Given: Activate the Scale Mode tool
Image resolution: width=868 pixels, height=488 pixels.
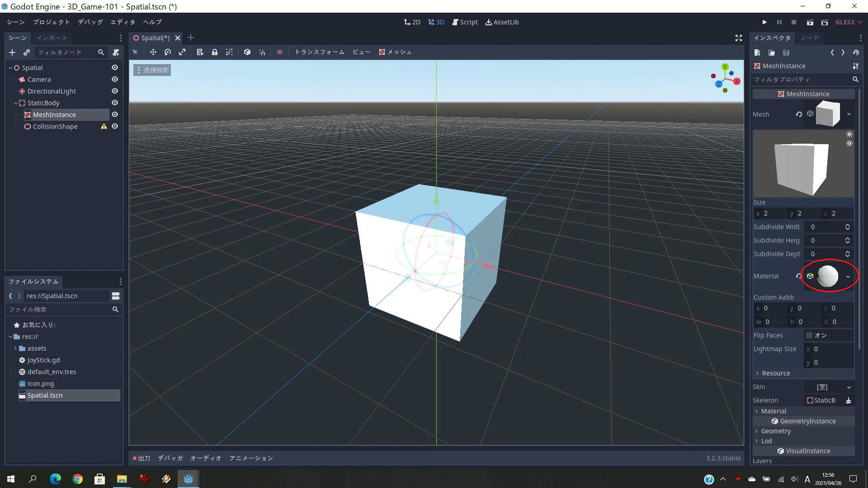Looking at the screenshot, I should [182, 52].
